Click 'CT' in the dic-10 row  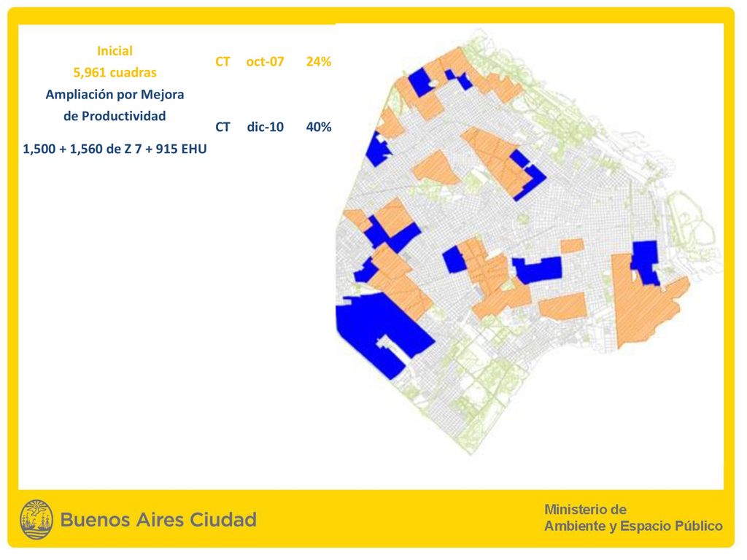click(x=222, y=127)
